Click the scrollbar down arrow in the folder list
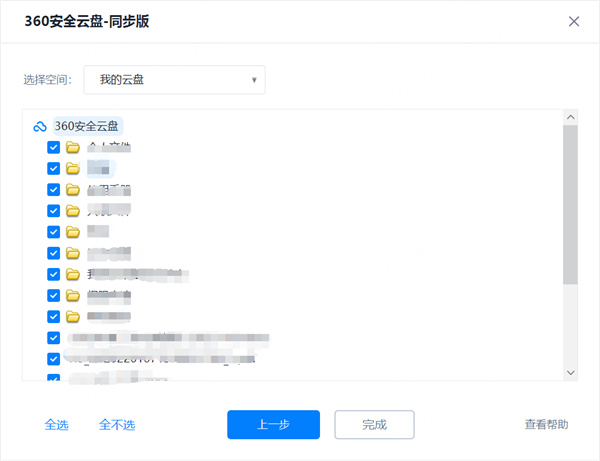The height and width of the screenshot is (461, 600). click(571, 373)
